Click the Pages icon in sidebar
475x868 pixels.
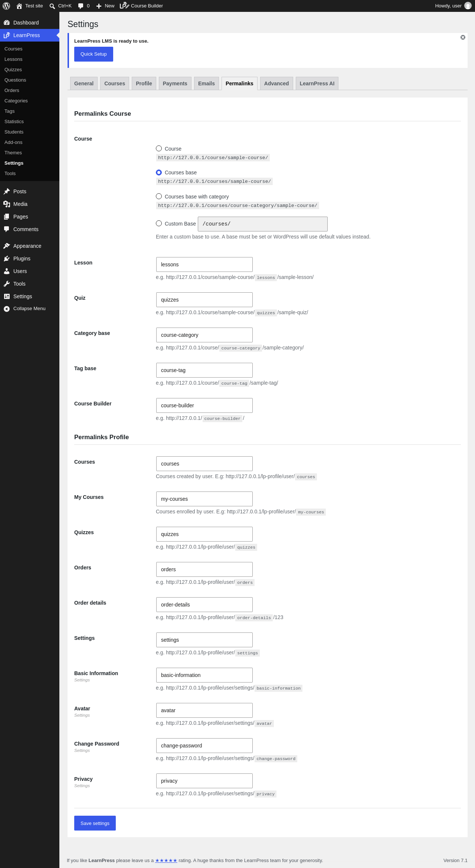(x=7, y=217)
